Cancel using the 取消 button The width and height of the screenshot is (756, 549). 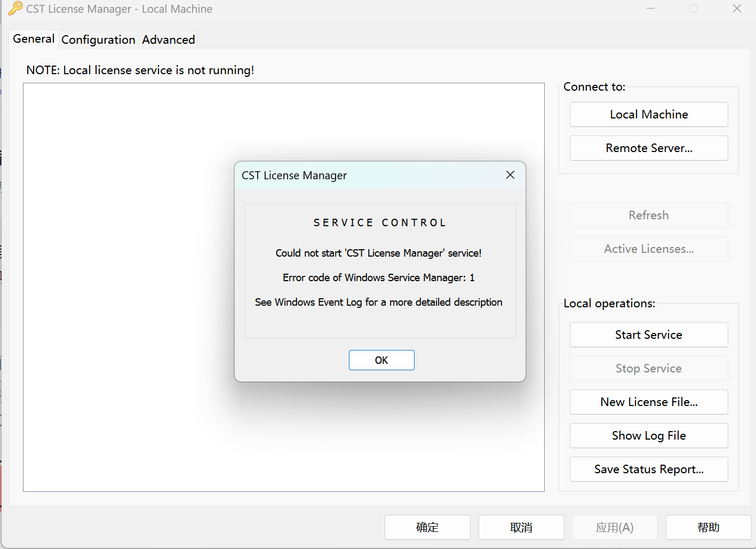[x=521, y=527]
